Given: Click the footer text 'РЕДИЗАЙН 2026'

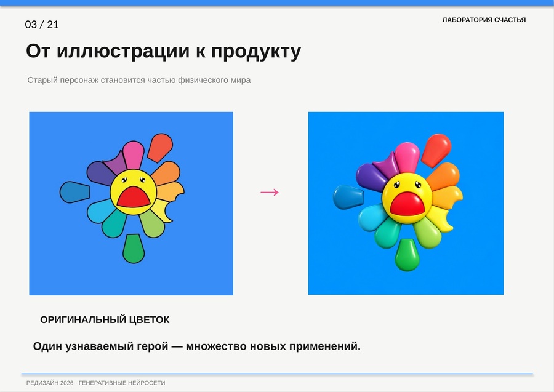Looking at the screenshot, I should tap(50, 383).
